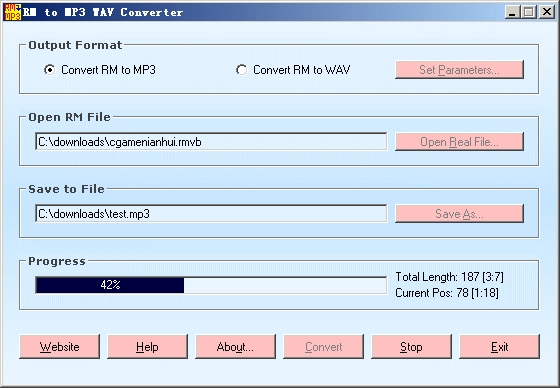
Task: Click the Open Real File button
Action: pyautogui.click(x=459, y=142)
